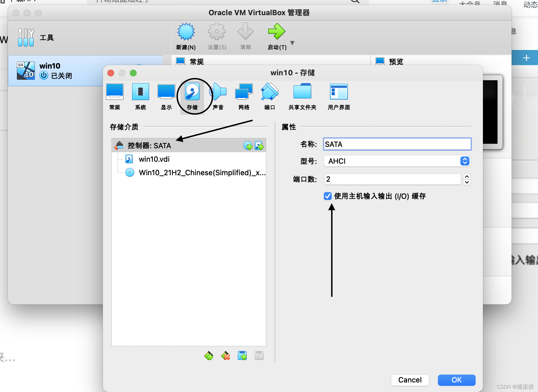Open the 显示 (Display) settings tab
538x392 pixels.
[x=166, y=97]
